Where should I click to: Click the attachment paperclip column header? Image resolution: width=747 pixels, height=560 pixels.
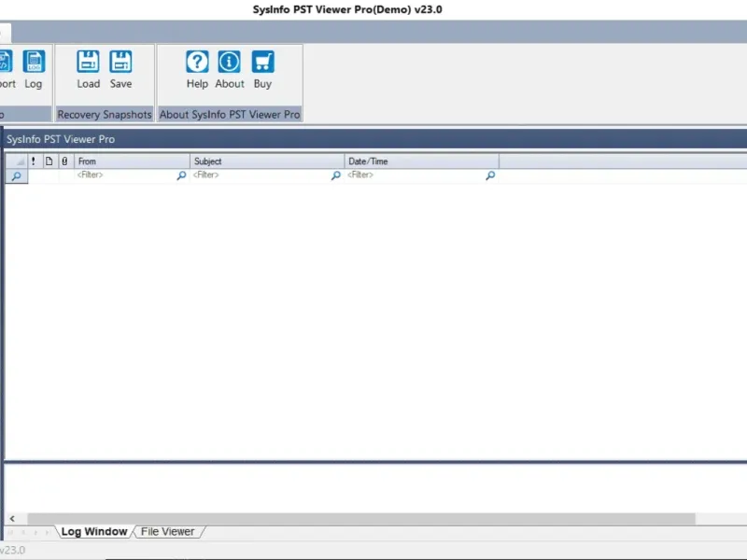tap(64, 161)
